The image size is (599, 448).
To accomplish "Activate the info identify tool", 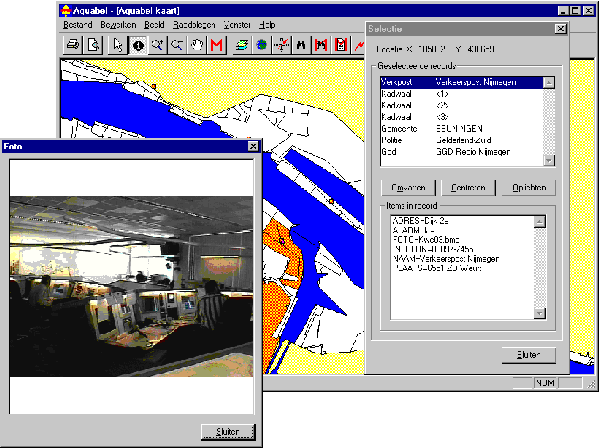I will coord(138,45).
